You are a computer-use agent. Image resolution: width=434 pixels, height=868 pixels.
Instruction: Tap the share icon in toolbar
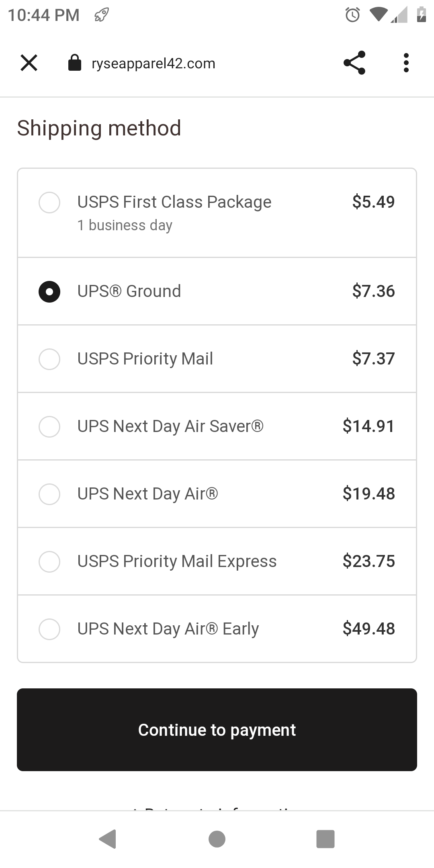[354, 63]
